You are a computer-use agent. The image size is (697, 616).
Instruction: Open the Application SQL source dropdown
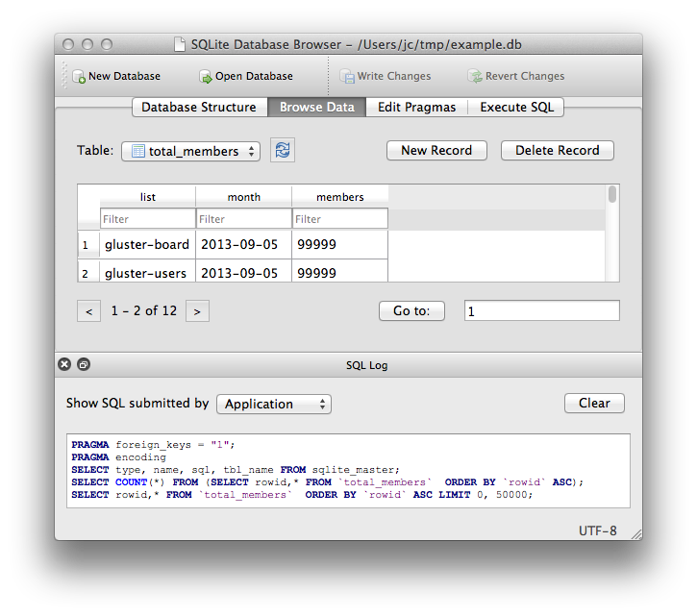273,405
